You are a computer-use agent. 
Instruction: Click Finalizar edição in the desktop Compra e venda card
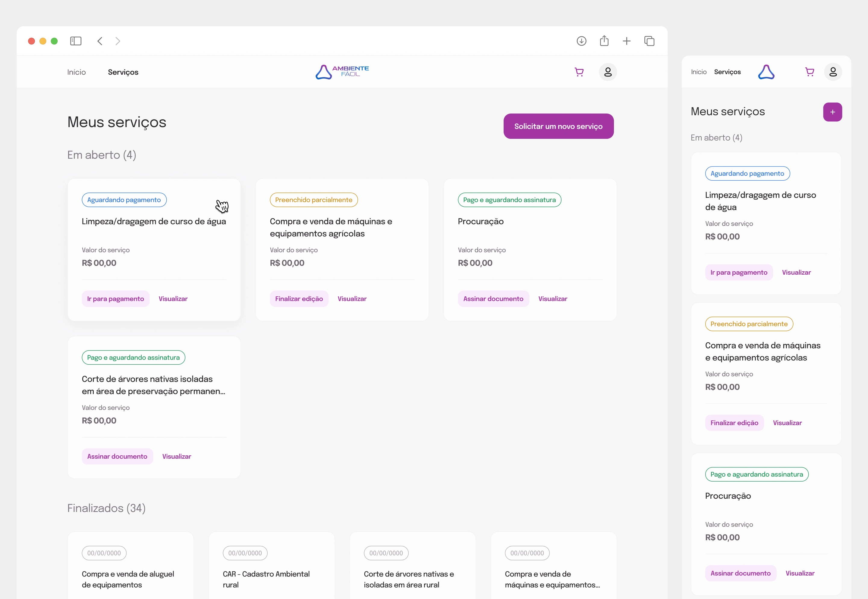coord(299,299)
